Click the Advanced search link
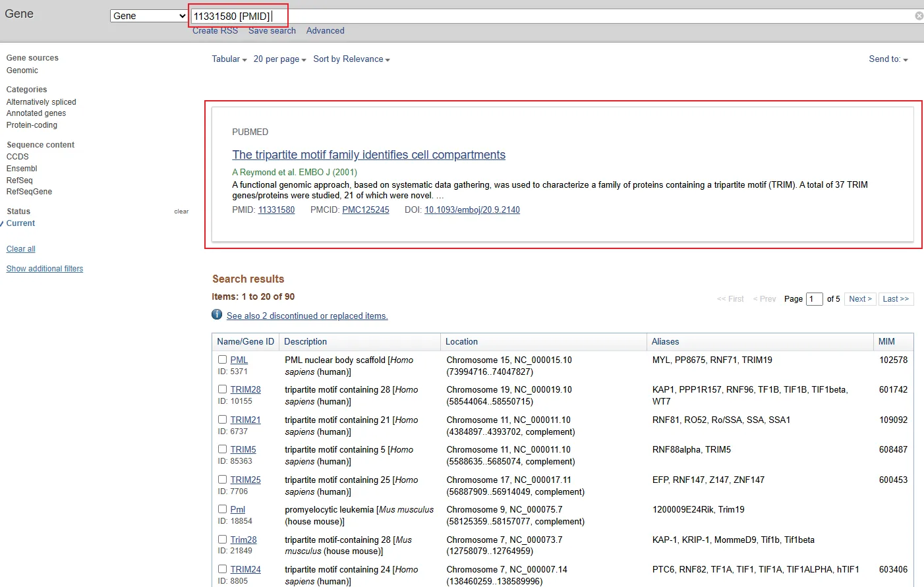924x587 pixels. tap(325, 31)
